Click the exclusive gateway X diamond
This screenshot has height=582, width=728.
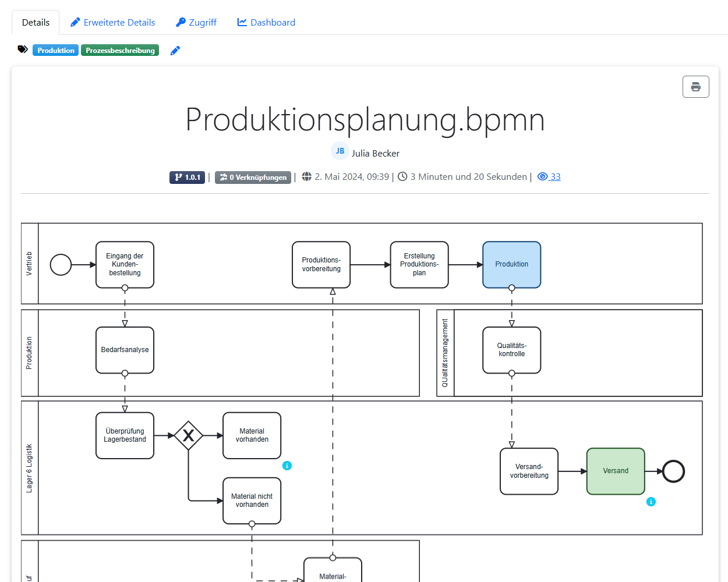coord(188,436)
